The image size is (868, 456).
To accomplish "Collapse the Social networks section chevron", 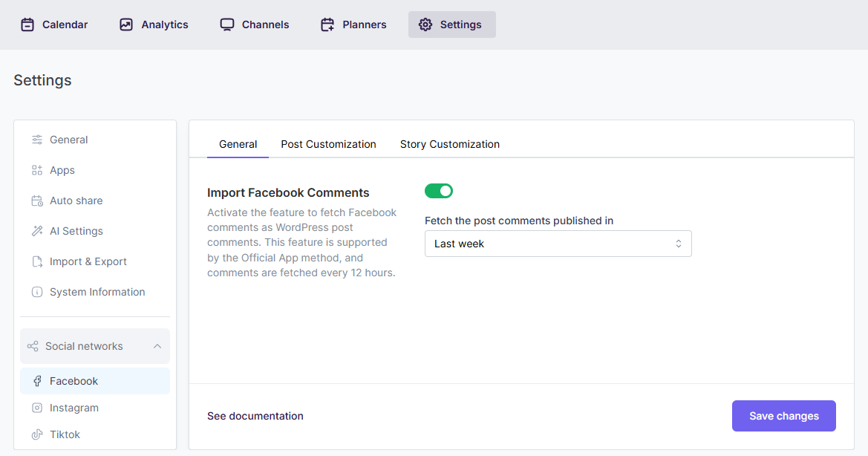I will pyautogui.click(x=157, y=346).
